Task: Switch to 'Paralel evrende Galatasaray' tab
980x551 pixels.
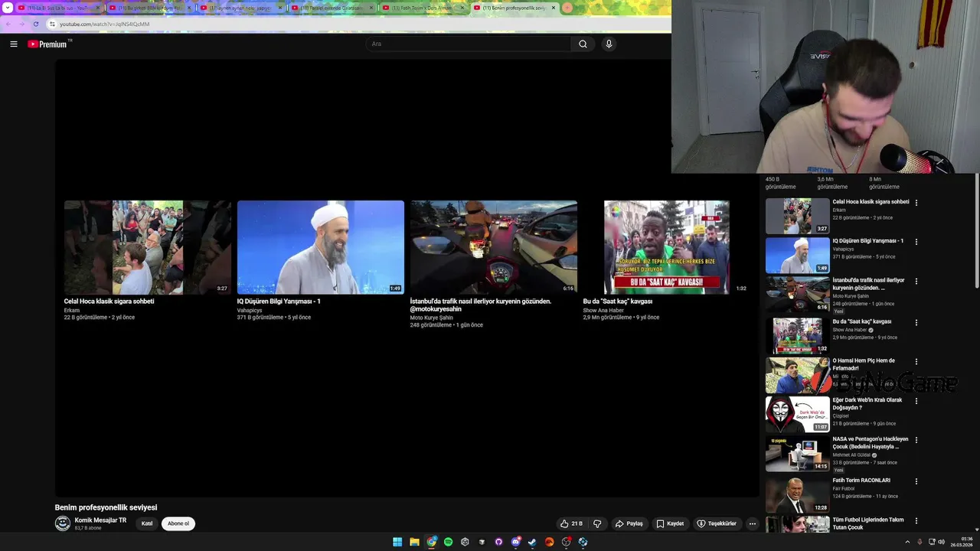Action: [333, 8]
